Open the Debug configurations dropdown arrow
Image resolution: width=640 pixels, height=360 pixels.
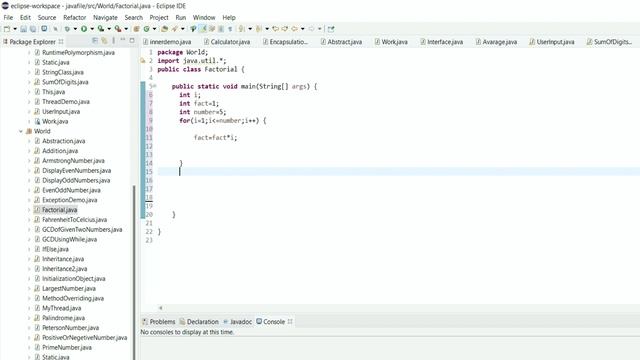tap(75, 29)
